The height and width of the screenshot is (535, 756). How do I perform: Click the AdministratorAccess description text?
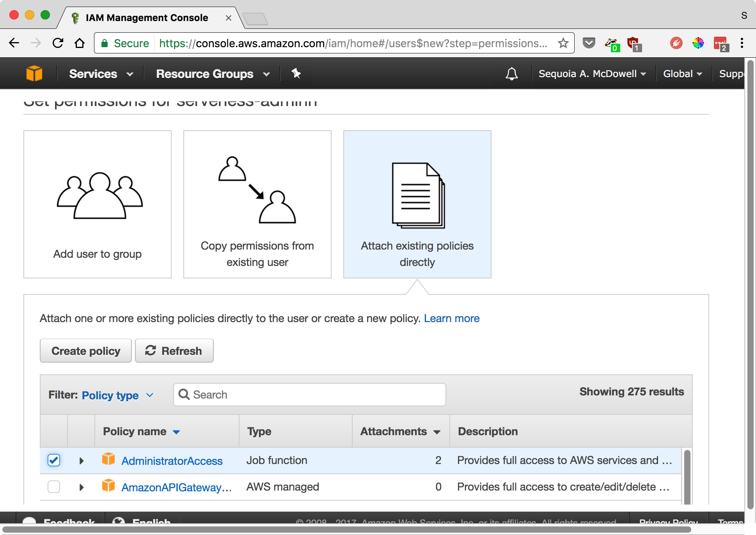pos(564,460)
